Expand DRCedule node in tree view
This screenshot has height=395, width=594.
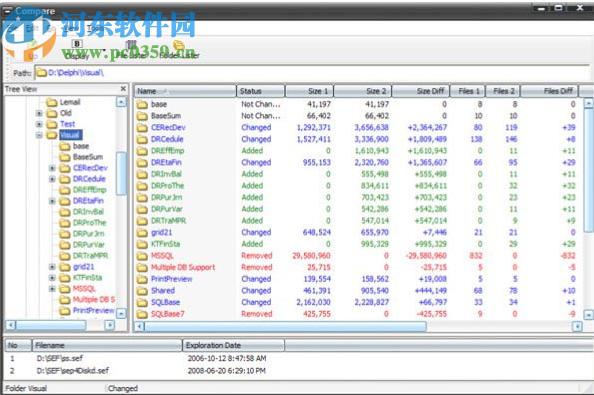click(x=52, y=179)
